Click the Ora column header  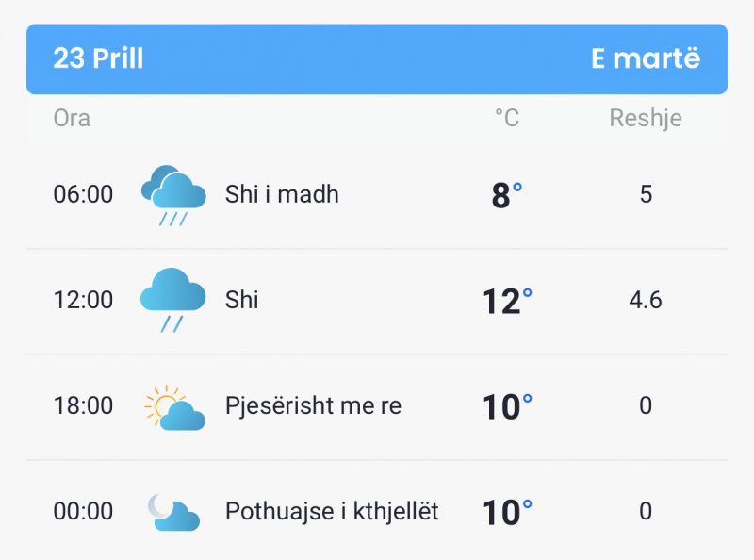tap(72, 118)
